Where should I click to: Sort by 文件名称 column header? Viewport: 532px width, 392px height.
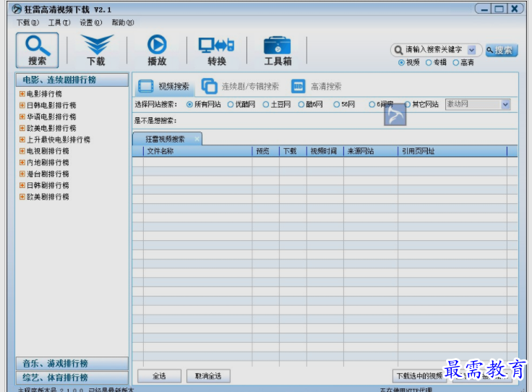pos(198,151)
